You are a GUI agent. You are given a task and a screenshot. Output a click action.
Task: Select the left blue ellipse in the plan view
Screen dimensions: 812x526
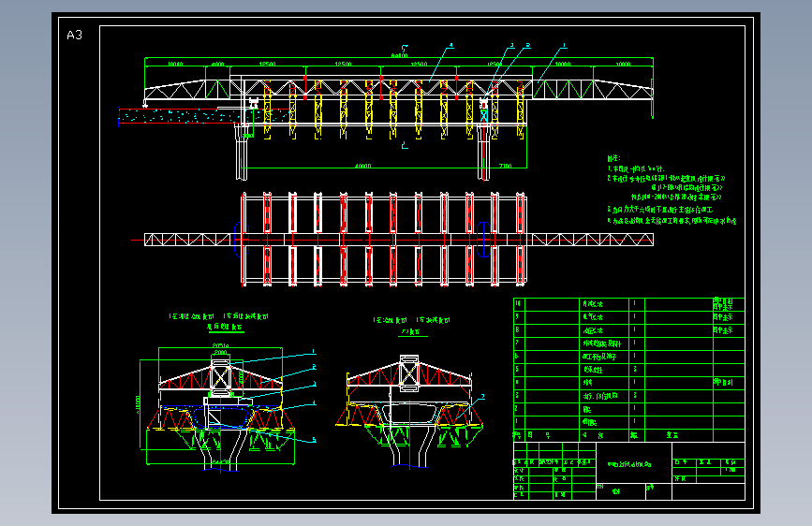[x=242, y=240]
